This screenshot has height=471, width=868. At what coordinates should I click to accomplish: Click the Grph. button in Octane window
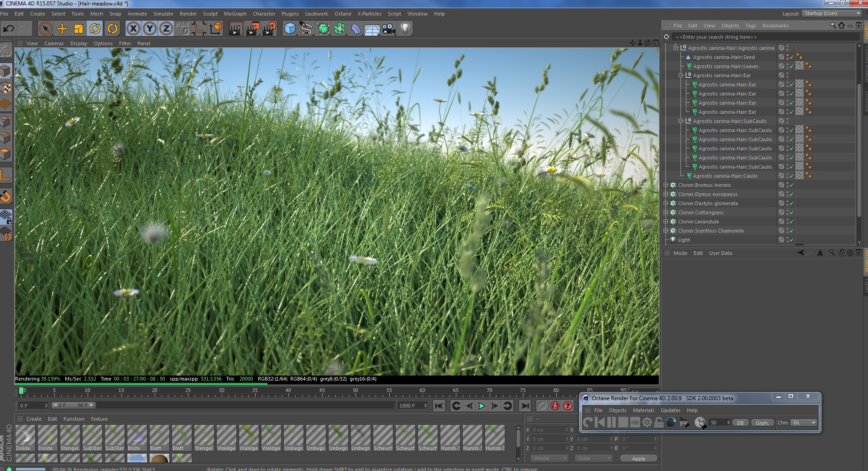[762, 423]
